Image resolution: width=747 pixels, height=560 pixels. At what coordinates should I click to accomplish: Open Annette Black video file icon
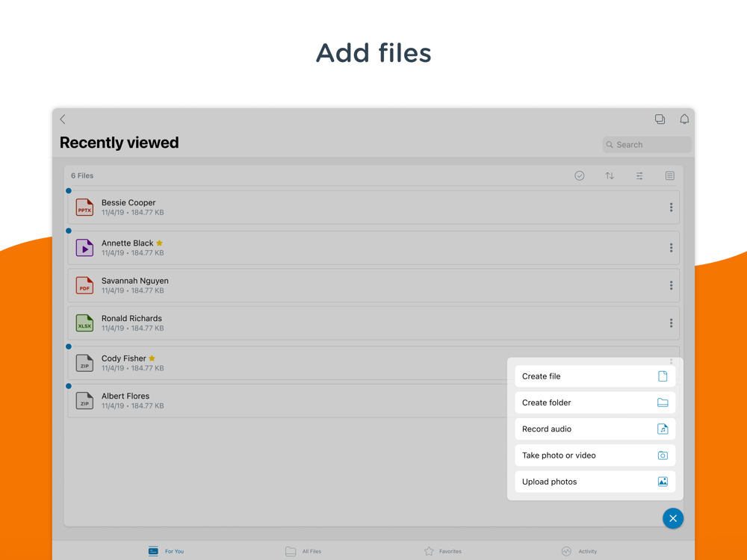point(84,248)
